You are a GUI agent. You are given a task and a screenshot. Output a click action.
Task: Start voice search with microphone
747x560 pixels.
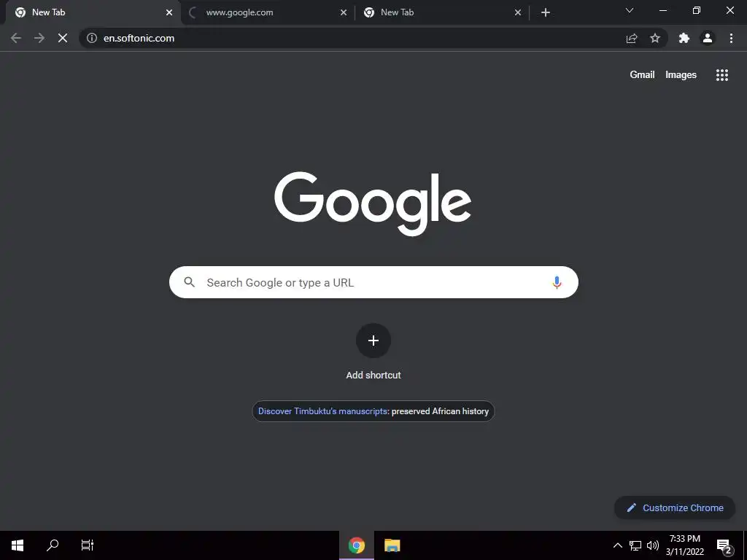click(x=557, y=282)
